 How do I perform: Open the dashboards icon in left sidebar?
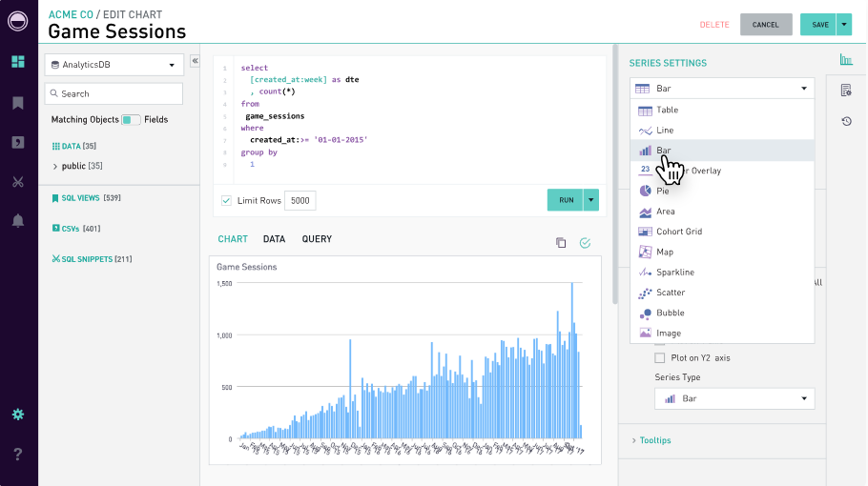(x=18, y=62)
